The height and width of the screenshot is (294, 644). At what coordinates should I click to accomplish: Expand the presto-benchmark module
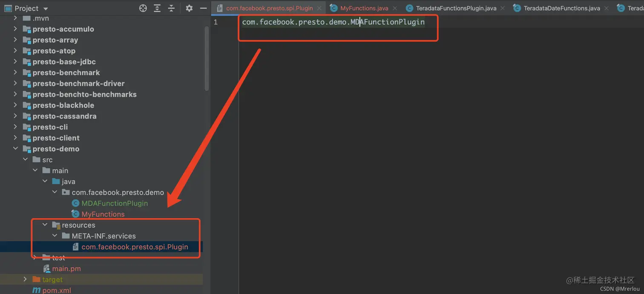tap(15, 72)
